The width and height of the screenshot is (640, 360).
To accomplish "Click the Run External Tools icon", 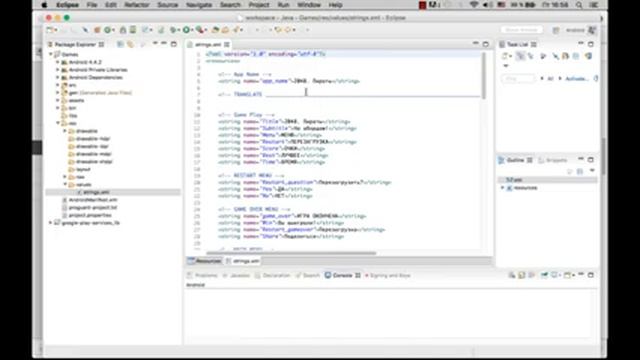I will click(200, 30).
